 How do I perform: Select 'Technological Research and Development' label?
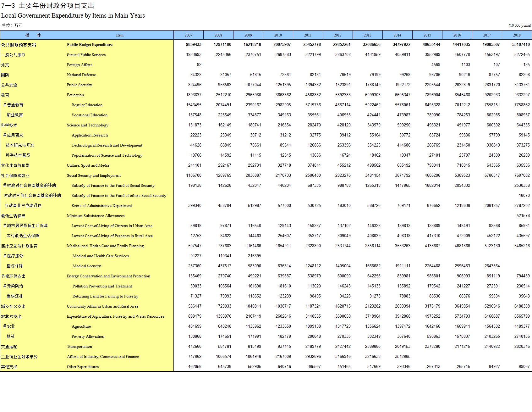click(x=107, y=145)
